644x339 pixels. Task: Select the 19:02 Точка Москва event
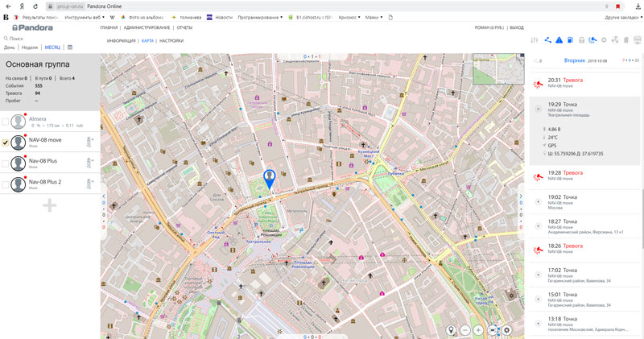click(x=585, y=202)
